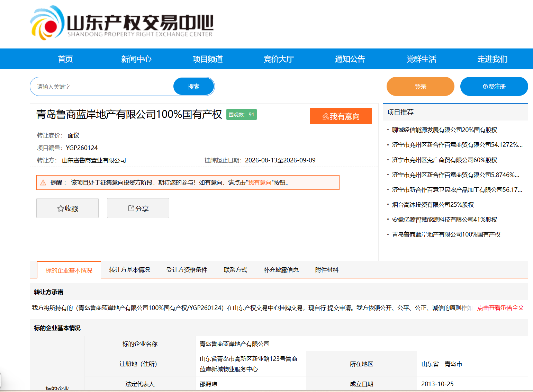The width and height of the screenshot is (533, 392).
Task: Click the orange 我有意向 button
Action: tap(341, 116)
